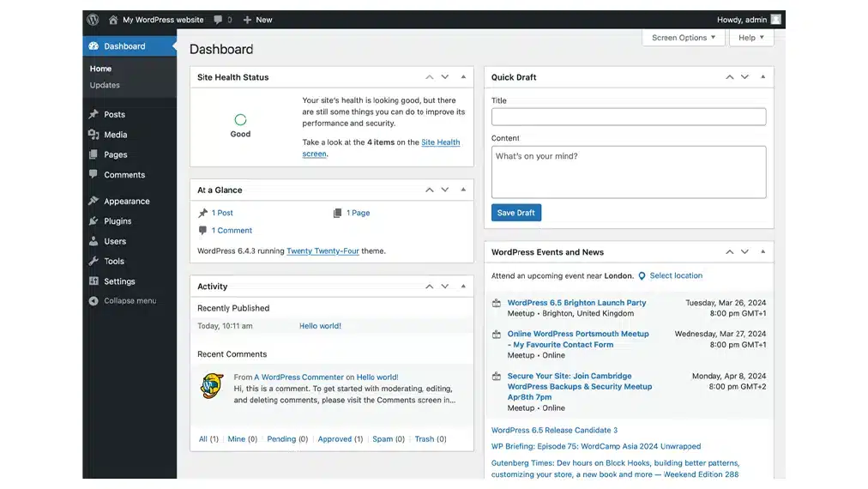Move Quick Draft panel down
This screenshot has height=489, width=868.
(x=745, y=77)
